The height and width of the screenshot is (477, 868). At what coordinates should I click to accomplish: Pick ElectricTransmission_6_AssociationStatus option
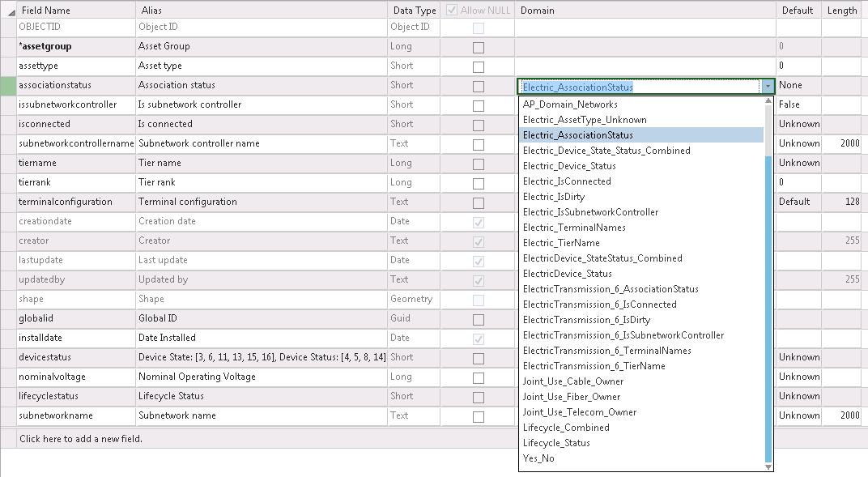coord(641,289)
